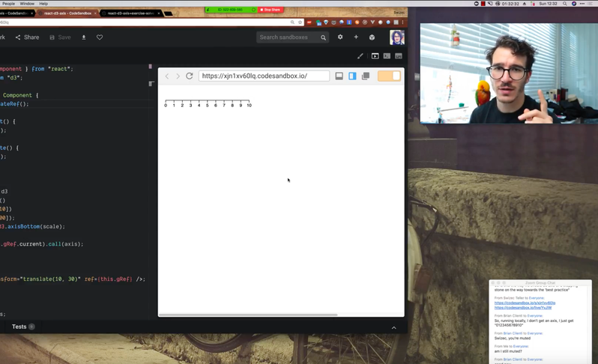Refresh the preview browser
Image resolution: width=598 pixels, height=364 pixels.
[x=190, y=76]
